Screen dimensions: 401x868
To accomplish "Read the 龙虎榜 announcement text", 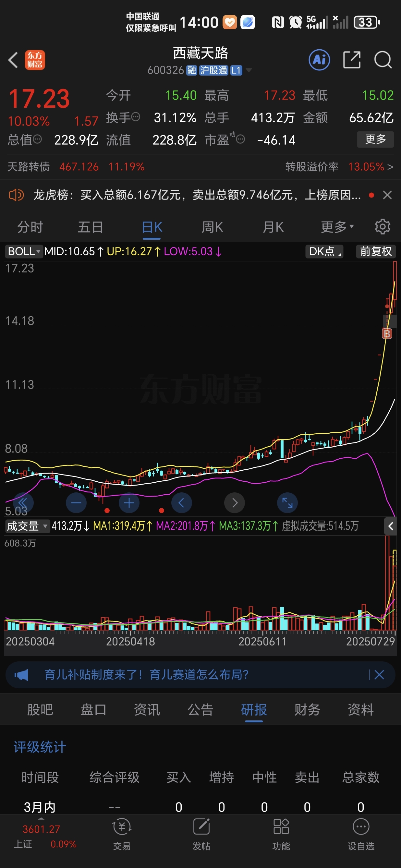I will pos(197,195).
